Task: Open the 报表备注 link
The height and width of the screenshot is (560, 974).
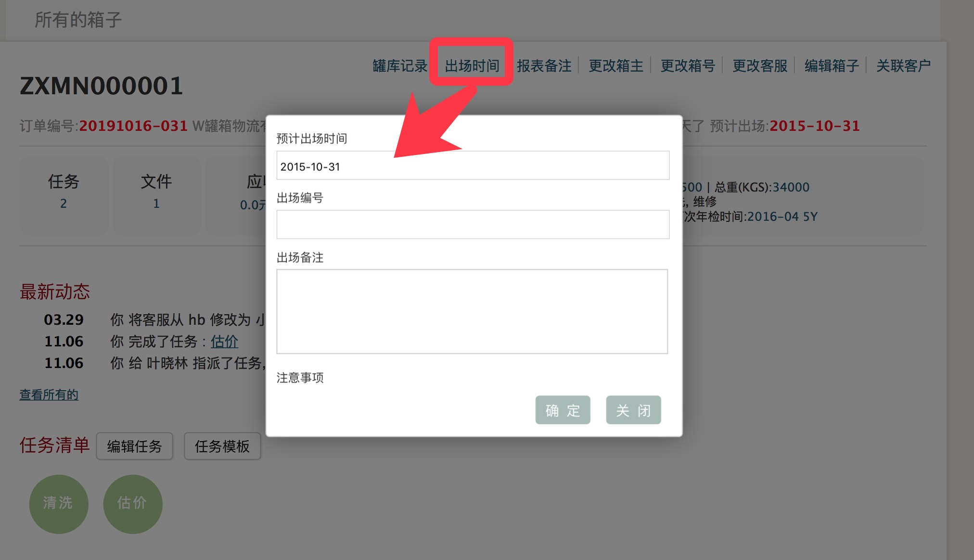Action: coord(544,66)
